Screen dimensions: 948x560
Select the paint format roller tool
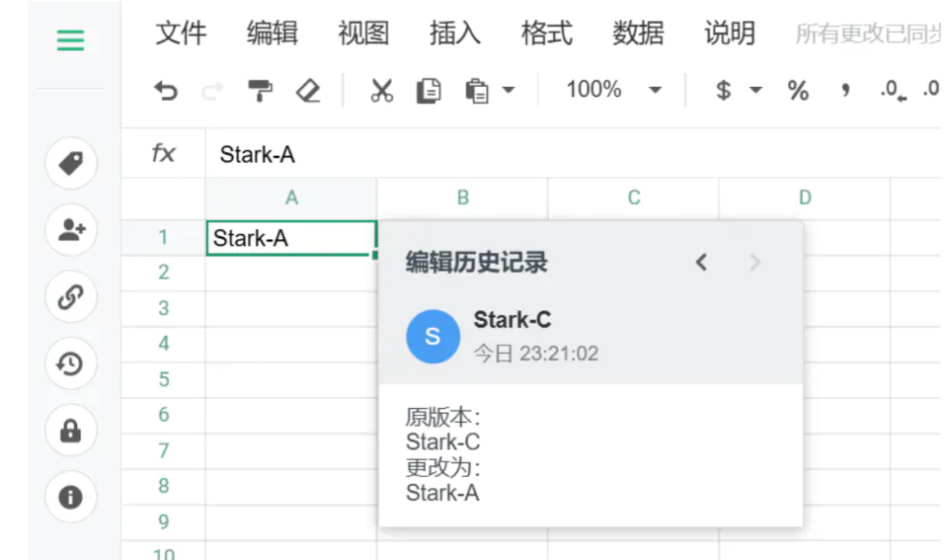tap(260, 91)
